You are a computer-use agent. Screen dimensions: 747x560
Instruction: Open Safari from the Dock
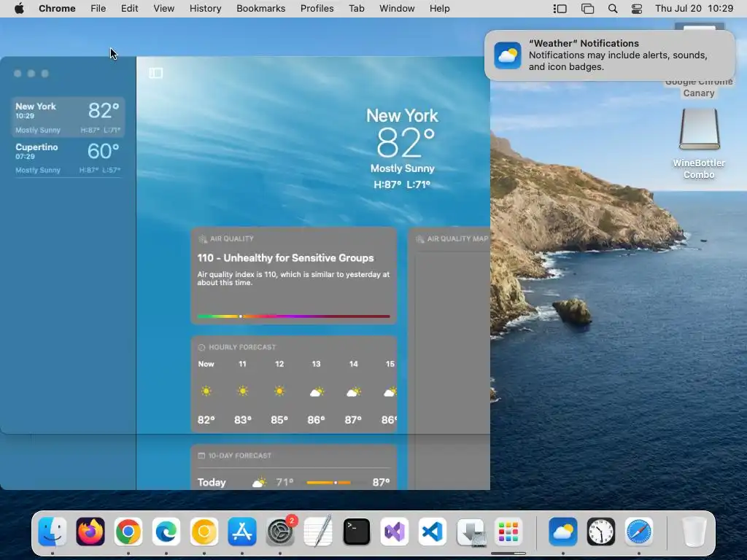(639, 532)
